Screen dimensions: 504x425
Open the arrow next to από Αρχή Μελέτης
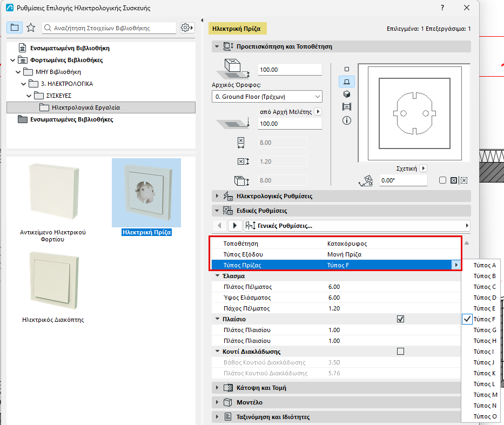coord(318,111)
